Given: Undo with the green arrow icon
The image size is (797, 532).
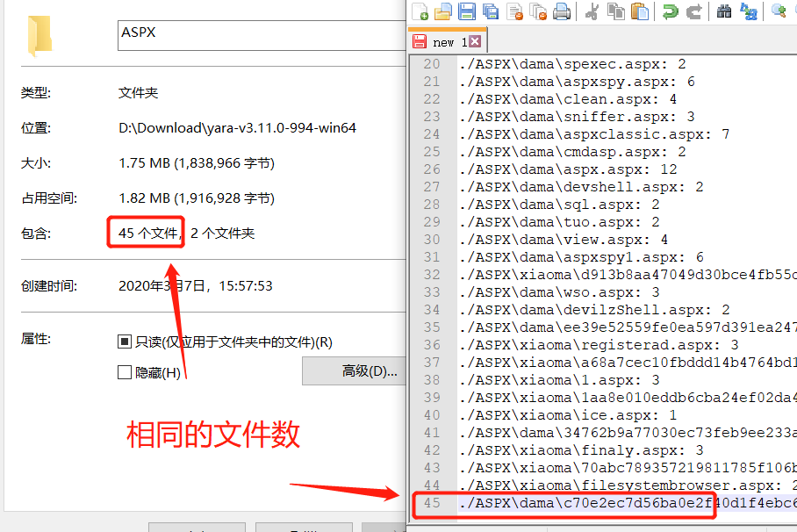Looking at the screenshot, I should [671, 11].
